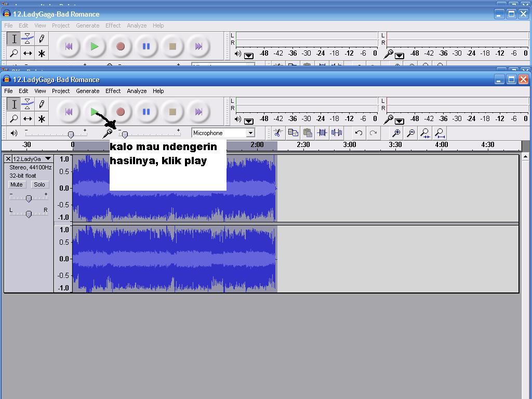532x399 pixels.
Task: Click Skip to End in front window
Action: [198, 112]
